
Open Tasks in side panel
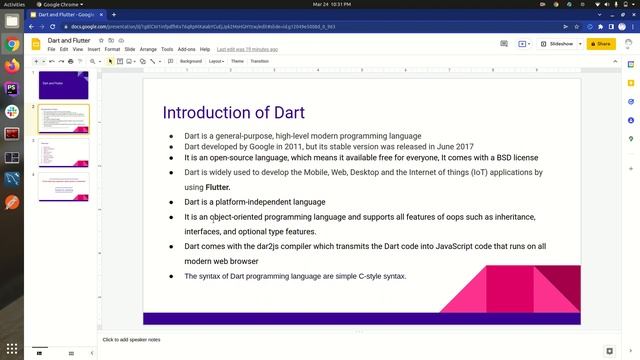[x=631, y=102]
